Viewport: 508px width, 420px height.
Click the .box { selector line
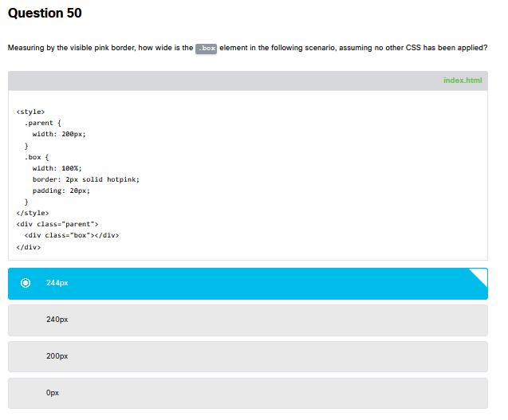click(x=37, y=157)
